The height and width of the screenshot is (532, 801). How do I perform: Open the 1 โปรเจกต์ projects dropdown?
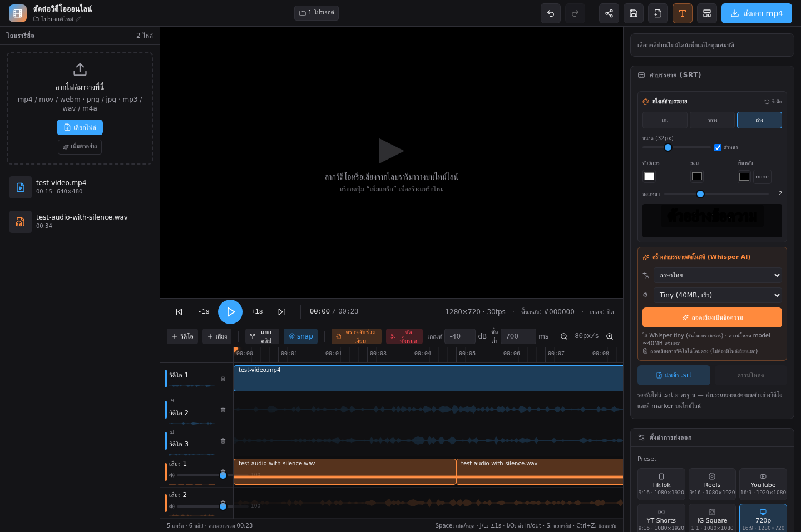click(317, 13)
